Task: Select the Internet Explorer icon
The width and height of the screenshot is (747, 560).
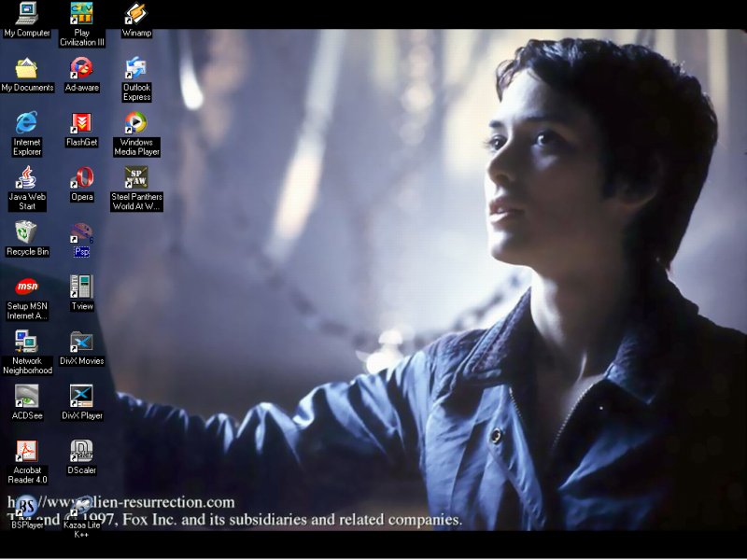Action: [x=27, y=122]
